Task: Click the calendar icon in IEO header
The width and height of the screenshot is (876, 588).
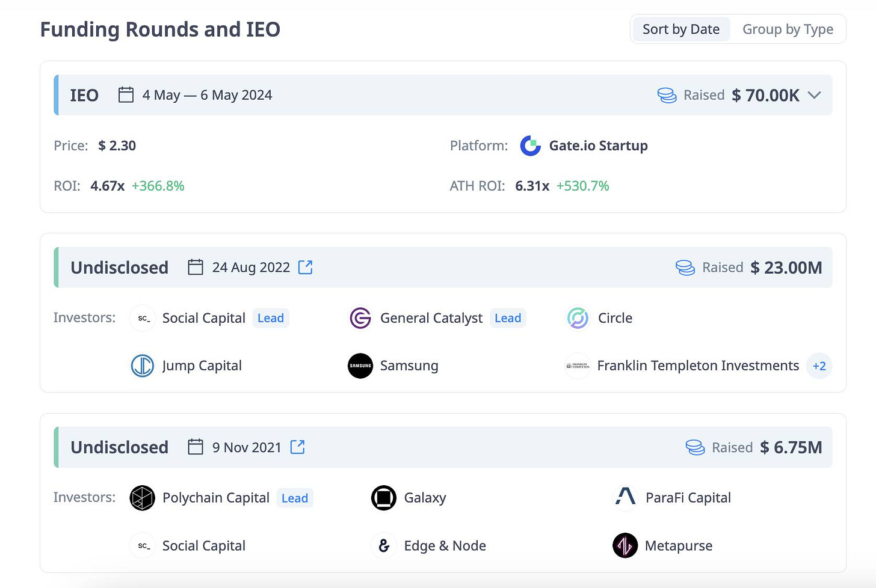Action: [x=126, y=94]
